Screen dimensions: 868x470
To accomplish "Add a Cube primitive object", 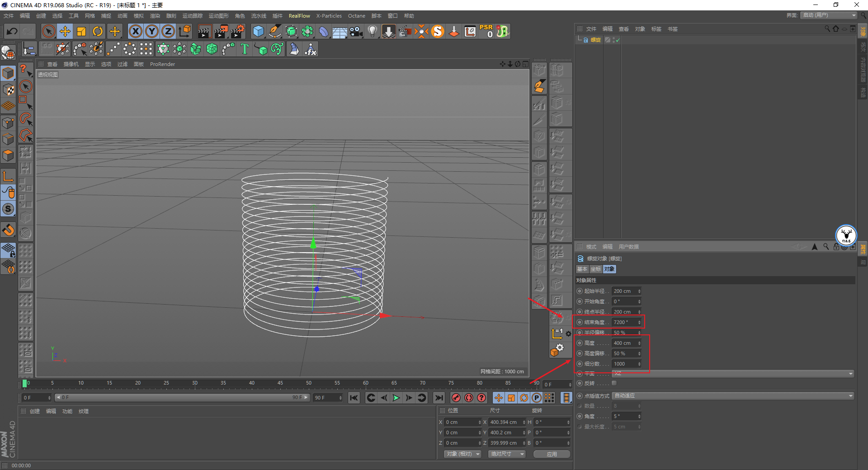I will 258,31.
